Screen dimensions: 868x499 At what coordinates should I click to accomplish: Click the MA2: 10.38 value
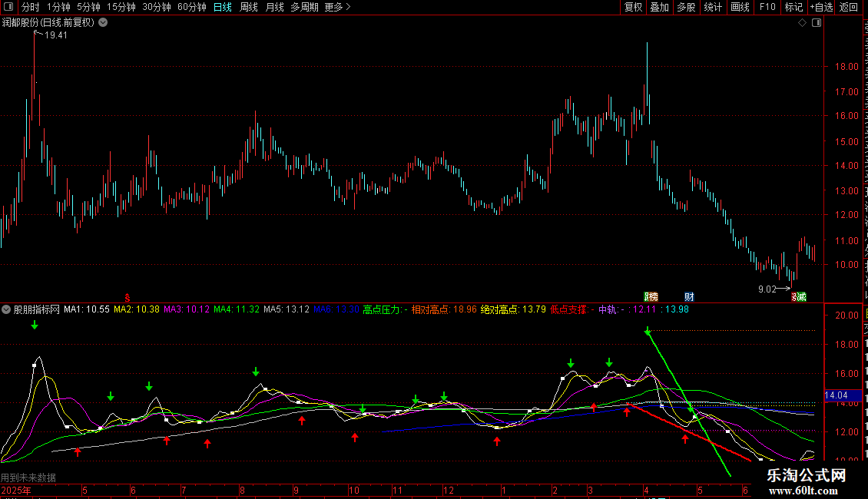(x=137, y=309)
